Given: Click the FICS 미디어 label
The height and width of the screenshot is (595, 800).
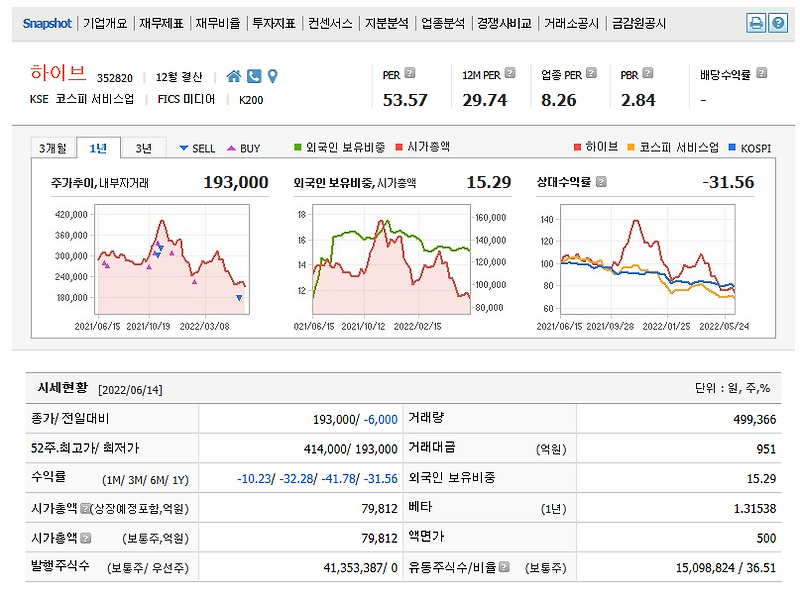Looking at the screenshot, I should tap(186, 99).
